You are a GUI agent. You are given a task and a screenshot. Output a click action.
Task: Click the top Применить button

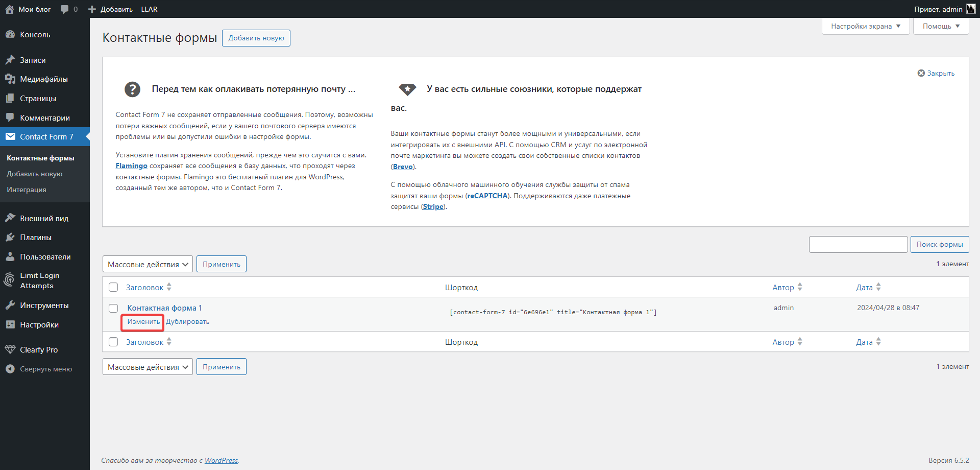click(222, 264)
